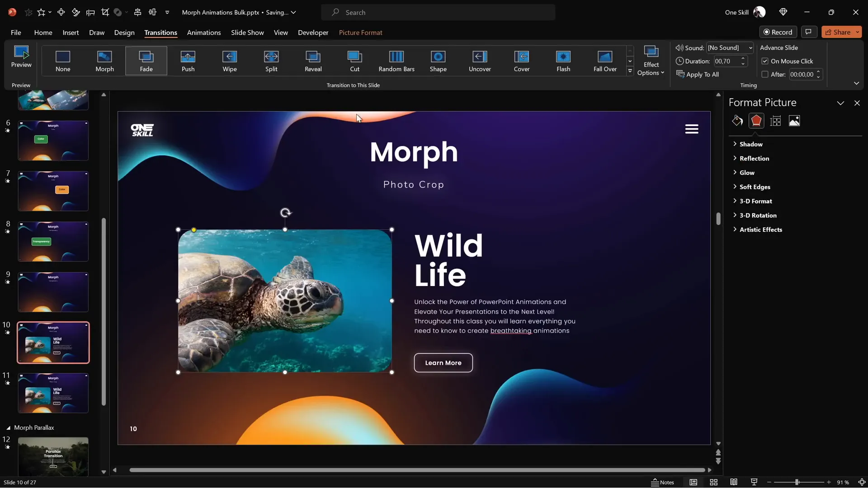Open Picture tab in Format Picture
Screen dimensions: 868x488
tap(794, 121)
